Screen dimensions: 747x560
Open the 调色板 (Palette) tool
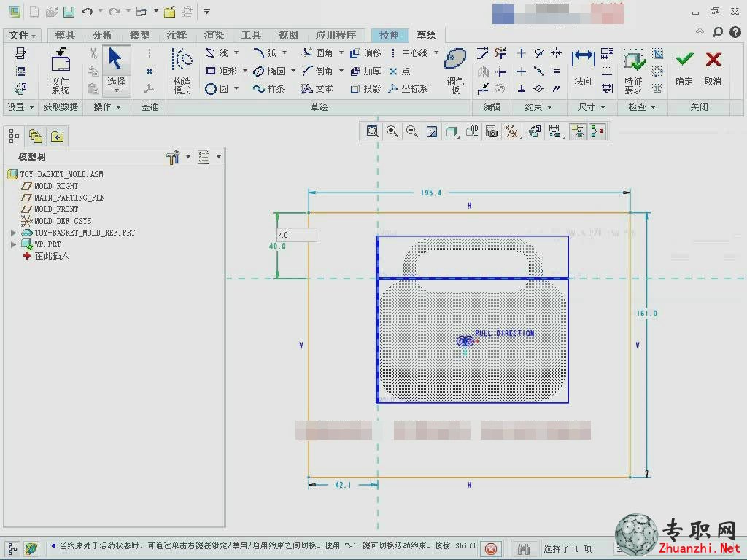click(455, 71)
